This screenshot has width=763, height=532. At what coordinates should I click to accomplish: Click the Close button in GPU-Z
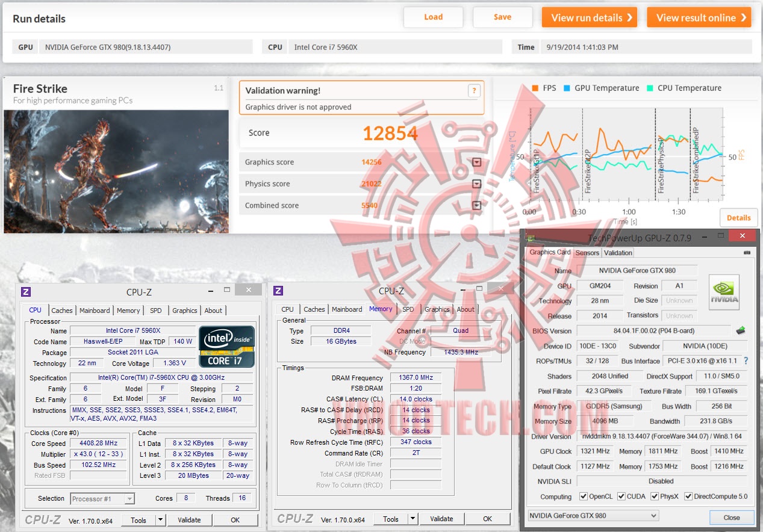tap(732, 517)
